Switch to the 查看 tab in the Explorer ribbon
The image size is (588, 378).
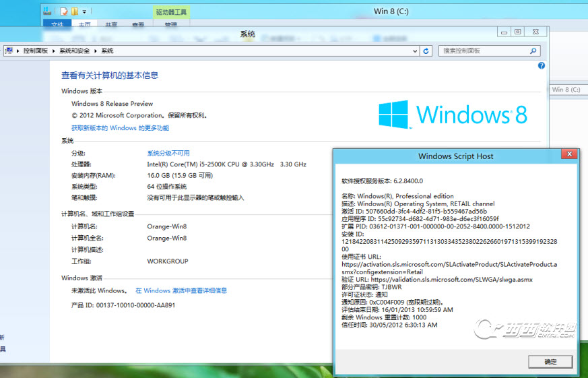(x=138, y=24)
